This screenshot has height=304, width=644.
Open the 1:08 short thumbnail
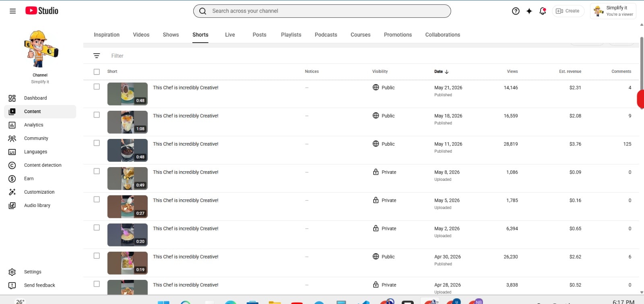click(128, 122)
